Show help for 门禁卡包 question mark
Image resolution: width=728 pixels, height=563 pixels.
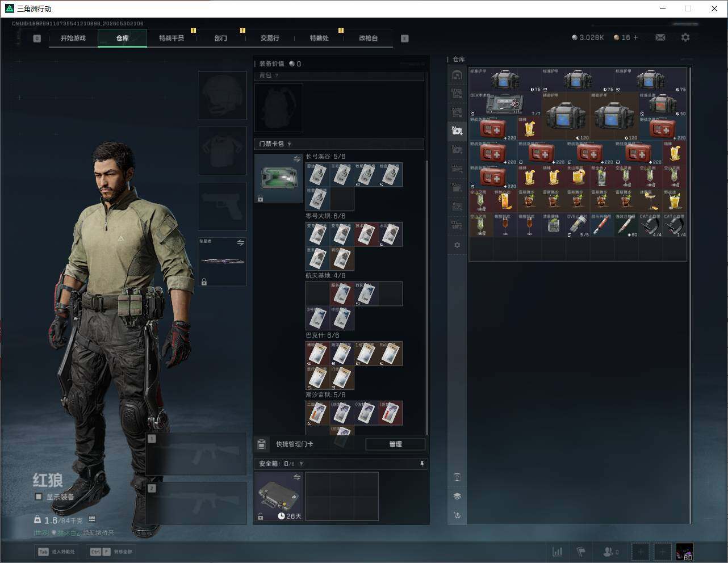tap(289, 144)
